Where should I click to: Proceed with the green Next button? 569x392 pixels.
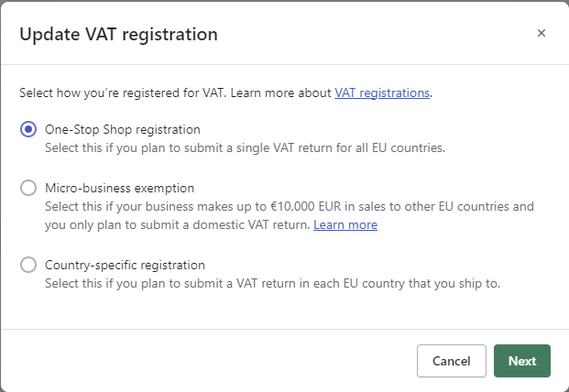coord(521,361)
